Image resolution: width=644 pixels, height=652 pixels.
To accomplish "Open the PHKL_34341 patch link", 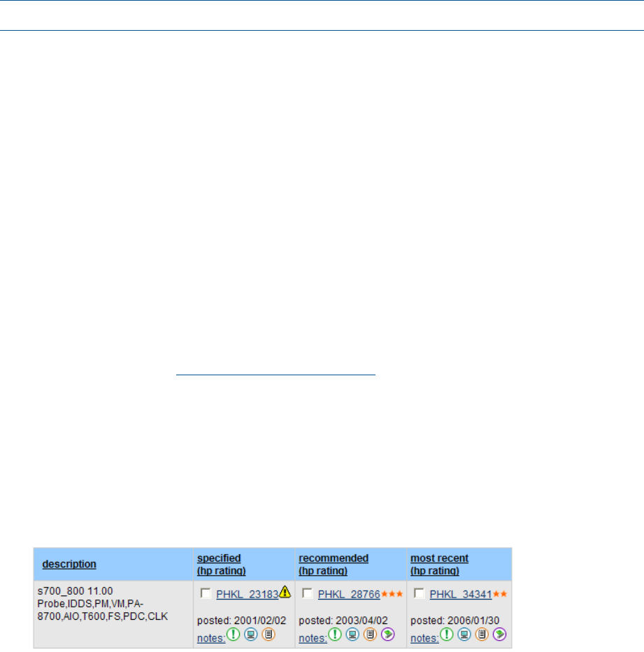I will 461,595.
